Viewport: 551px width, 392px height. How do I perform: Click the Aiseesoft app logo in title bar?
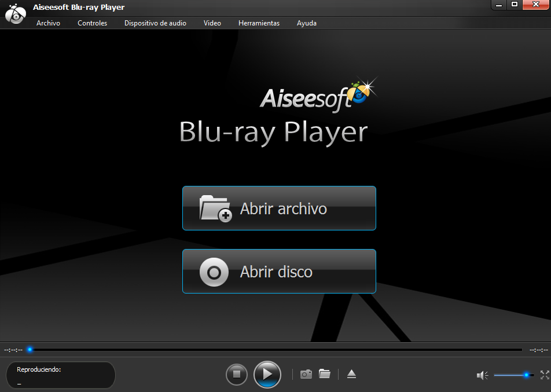point(16,14)
